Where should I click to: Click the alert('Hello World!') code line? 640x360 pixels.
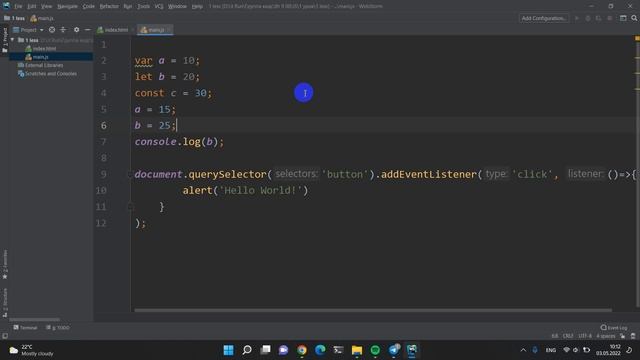pos(245,191)
